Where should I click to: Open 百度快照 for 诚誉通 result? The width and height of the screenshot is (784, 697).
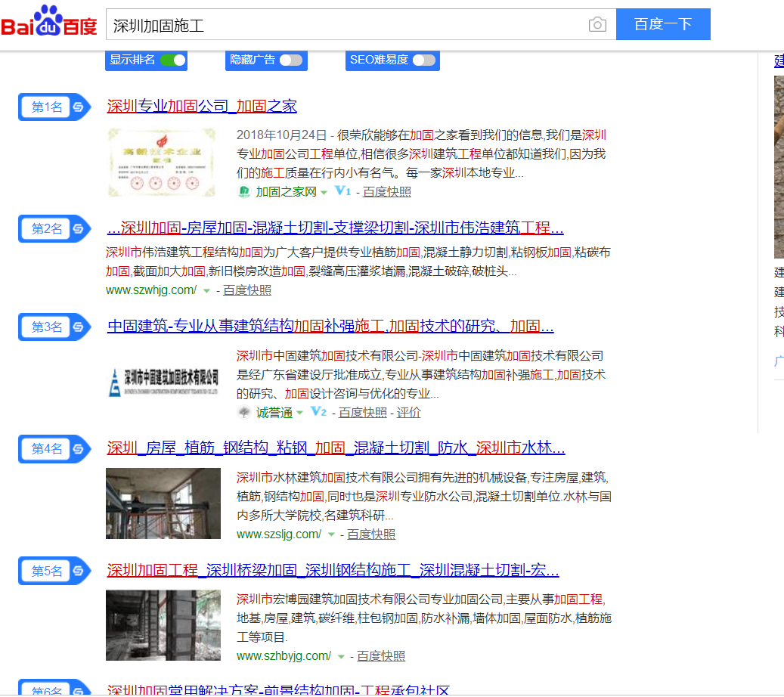pyautogui.click(x=362, y=413)
